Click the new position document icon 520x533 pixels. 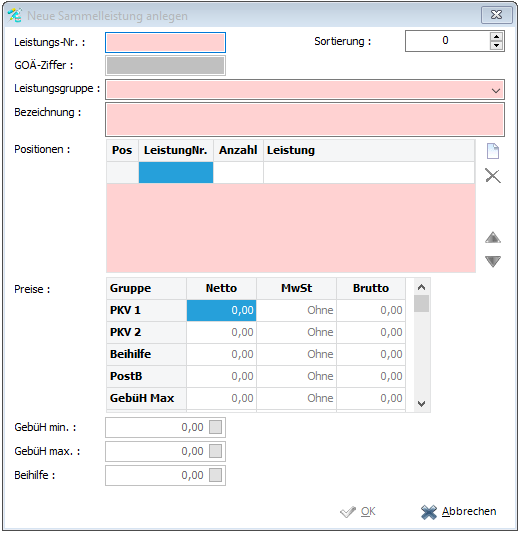[493, 151]
